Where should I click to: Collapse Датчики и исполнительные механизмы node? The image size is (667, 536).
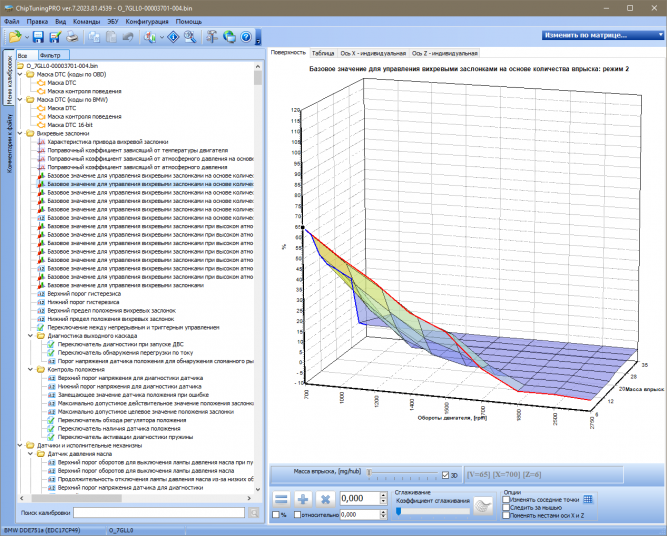[20, 445]
